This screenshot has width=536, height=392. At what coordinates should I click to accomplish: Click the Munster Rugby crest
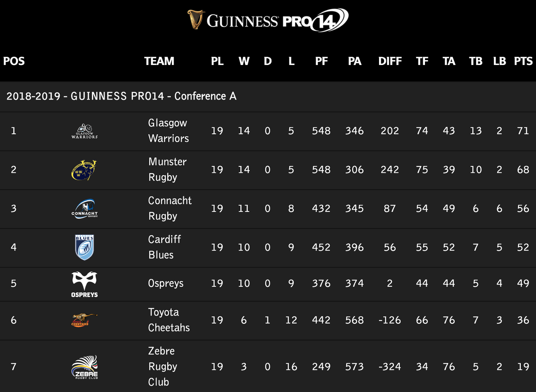point(84,170)
